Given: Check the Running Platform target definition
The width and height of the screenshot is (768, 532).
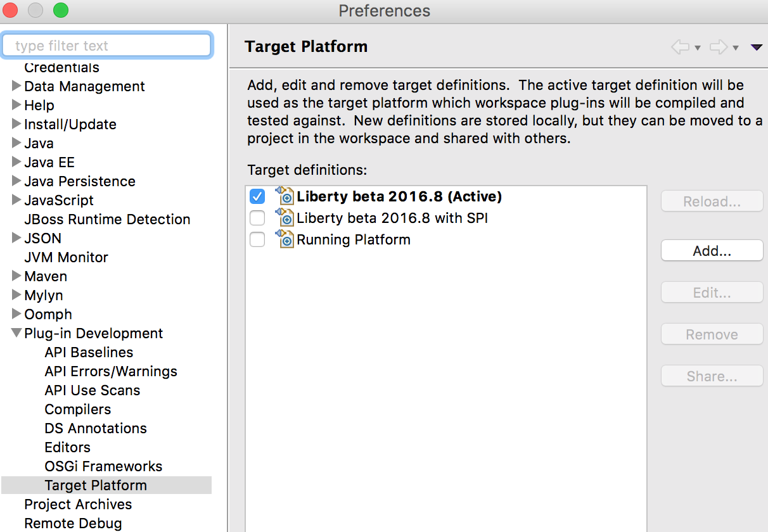Looking at the screenshot, I should [x=257, y=239].
